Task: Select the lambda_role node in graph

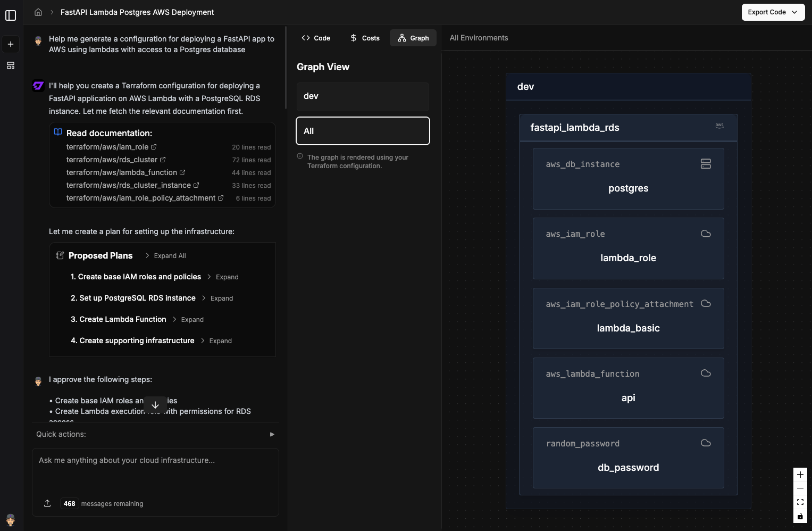Action: (x=629, y=248)
